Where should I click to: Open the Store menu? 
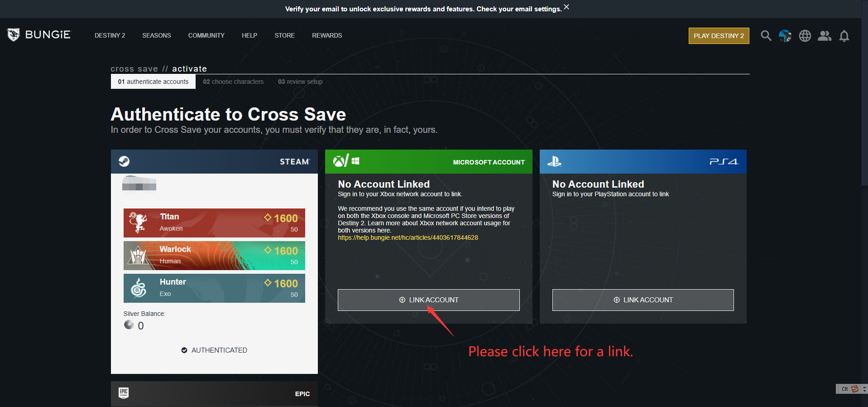[x=285, y=35]
